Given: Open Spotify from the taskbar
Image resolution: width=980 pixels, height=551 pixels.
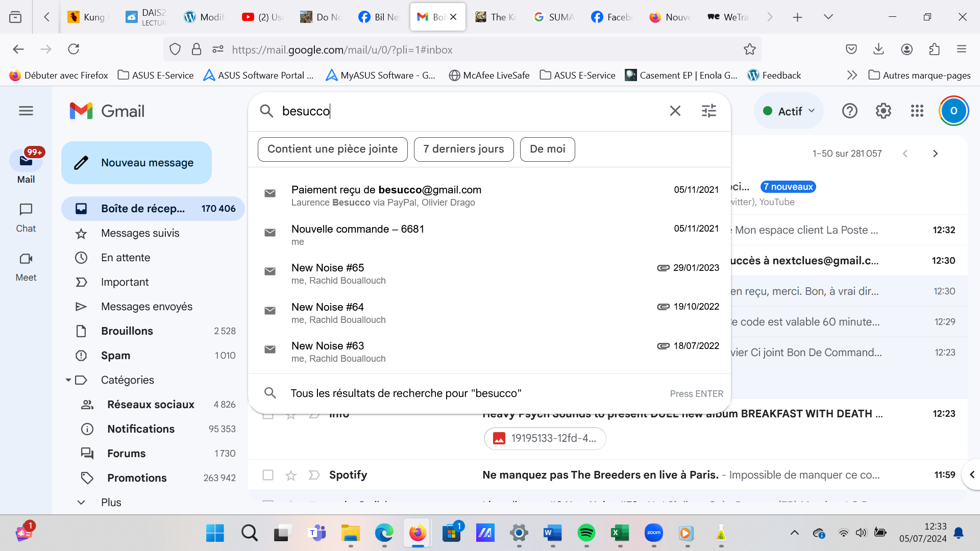Looking at the screenshot, I should point(586,533).
